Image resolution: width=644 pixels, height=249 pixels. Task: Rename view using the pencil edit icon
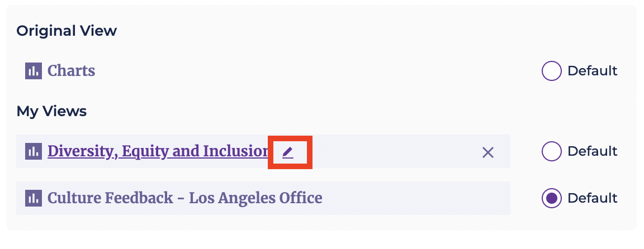point(288,152)
